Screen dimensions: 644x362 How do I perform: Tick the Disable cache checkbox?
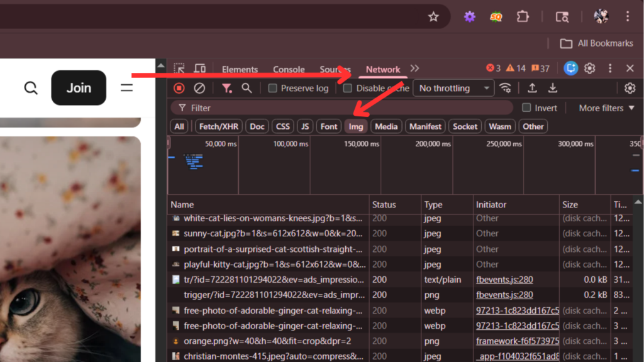pos(347,88)
